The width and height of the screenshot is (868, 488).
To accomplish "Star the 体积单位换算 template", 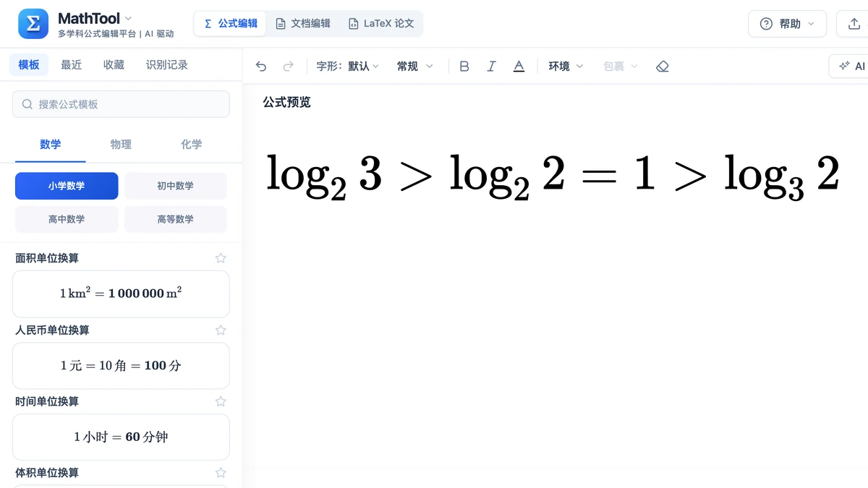I will (221, 473).
